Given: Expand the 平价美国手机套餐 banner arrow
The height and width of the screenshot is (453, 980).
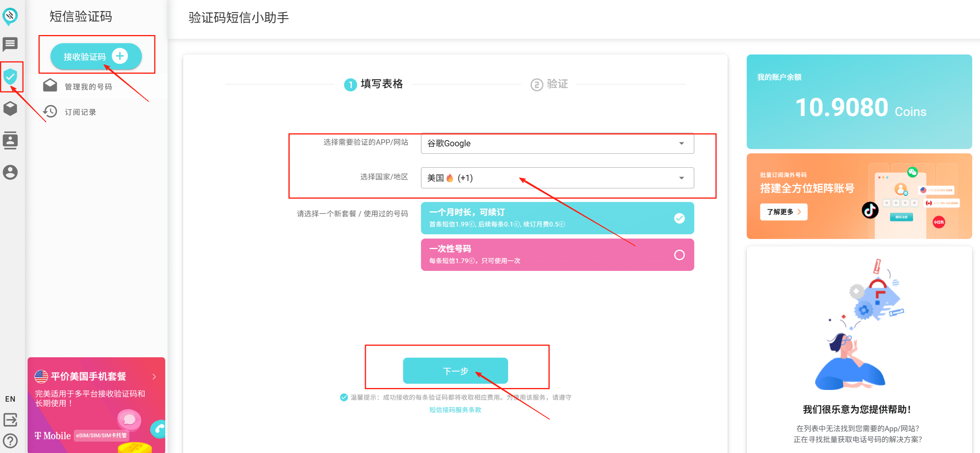Looking at the screenshot, I should pos(154,376).
